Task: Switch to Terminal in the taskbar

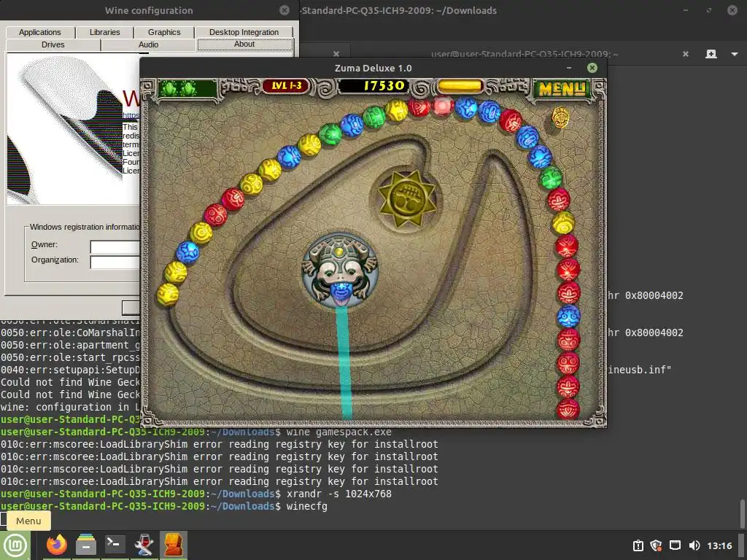Action: point(115,545)
